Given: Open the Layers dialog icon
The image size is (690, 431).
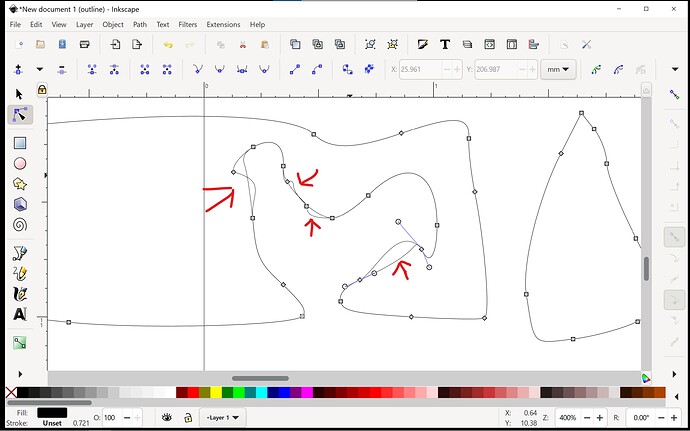Looking at the screenshot, I should pyautogui.click(x=467, y=44).
